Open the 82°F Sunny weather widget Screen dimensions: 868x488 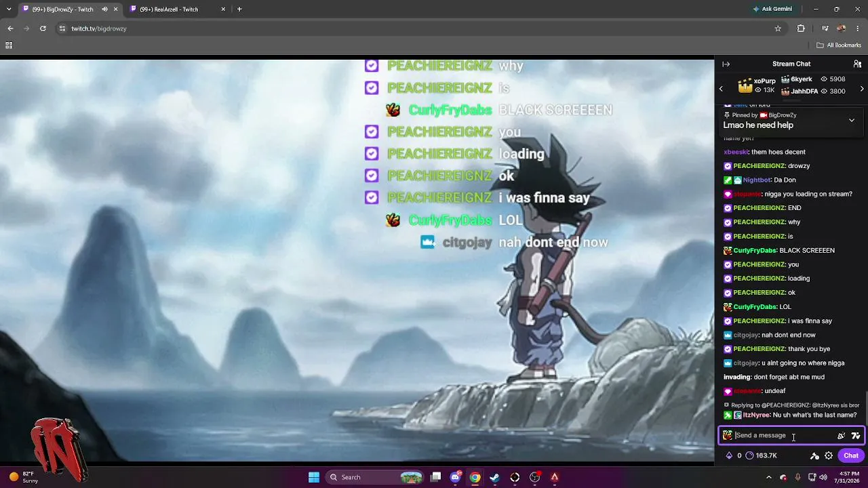tap(24, 477)
